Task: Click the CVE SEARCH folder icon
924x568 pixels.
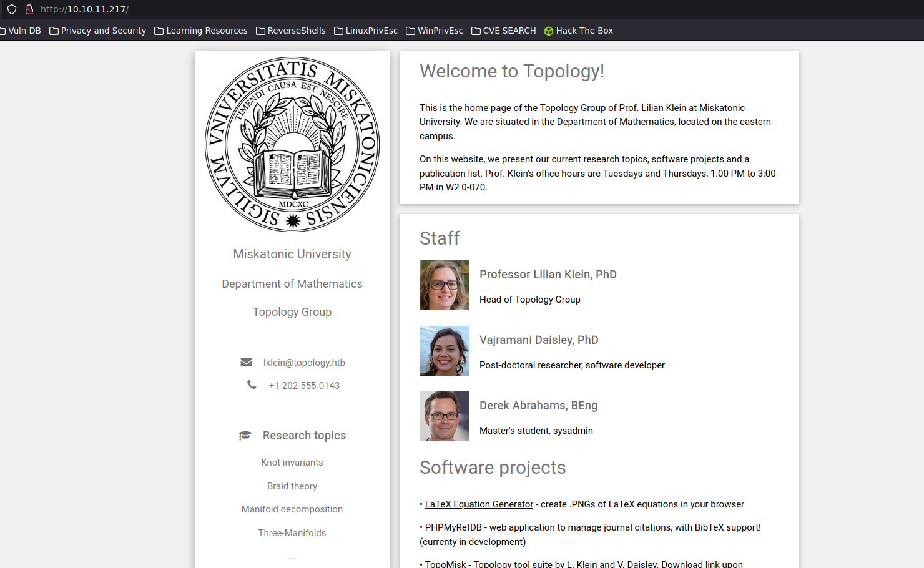Action: [476, 31]
